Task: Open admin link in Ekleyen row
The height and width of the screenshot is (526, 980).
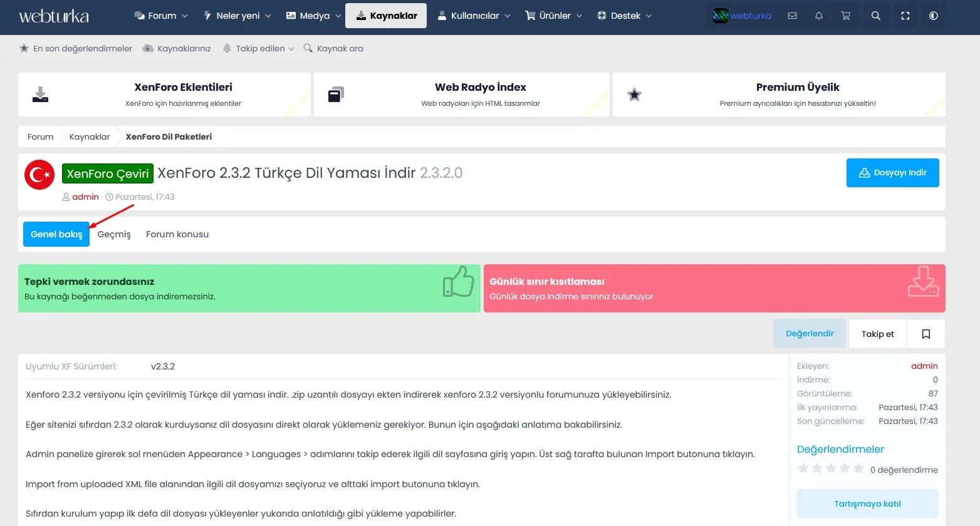Action: pos(924,366)
